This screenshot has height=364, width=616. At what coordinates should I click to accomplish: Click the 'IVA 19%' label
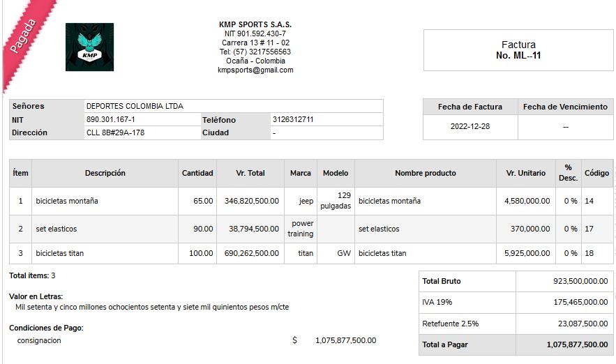437,303
